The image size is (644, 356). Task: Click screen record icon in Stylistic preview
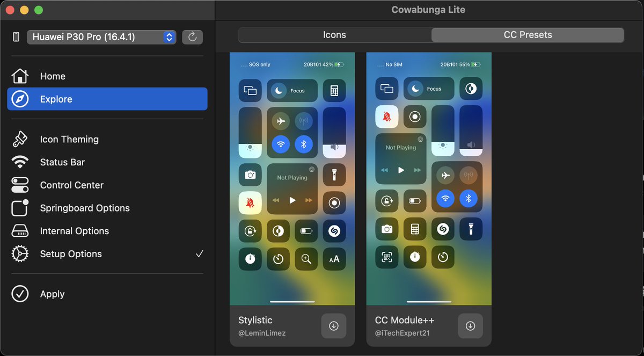334,203
